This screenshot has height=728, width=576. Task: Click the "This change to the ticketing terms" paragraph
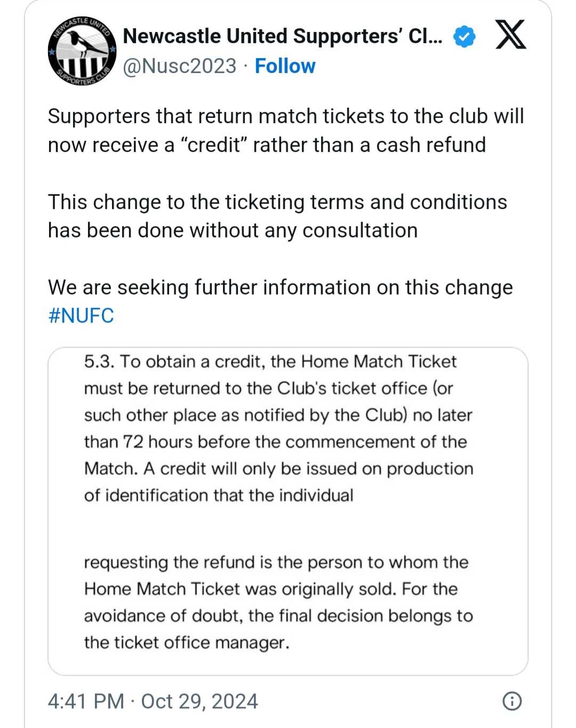277,216
